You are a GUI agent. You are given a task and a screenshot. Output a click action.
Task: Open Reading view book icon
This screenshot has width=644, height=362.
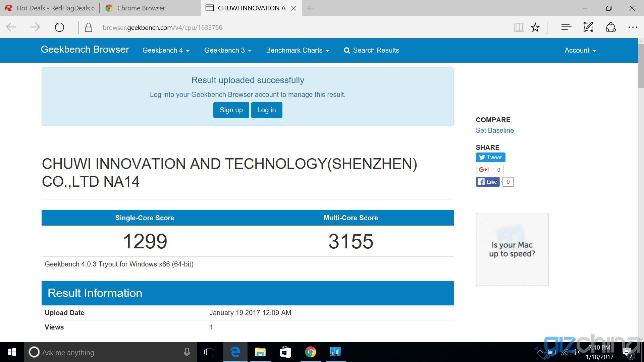click(x=519, y=27)
